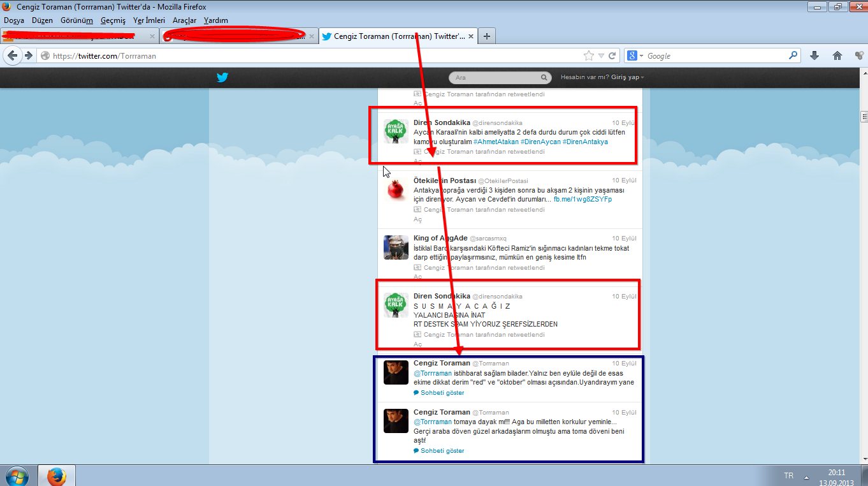The image size is (868, 486).
Task: Open the Firefox downloads arrow icon
Action: coord(814,56)
